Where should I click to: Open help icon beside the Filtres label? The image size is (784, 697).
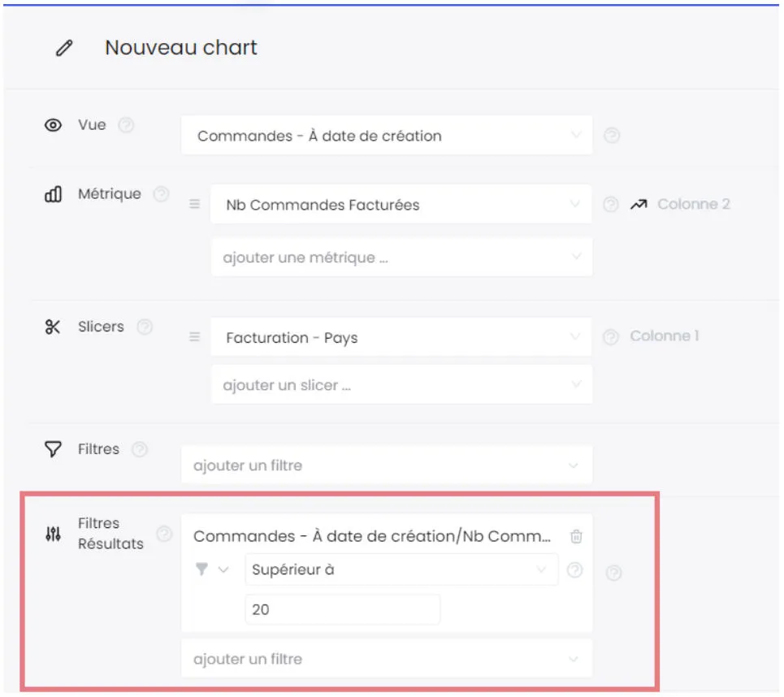coord(140,449)
